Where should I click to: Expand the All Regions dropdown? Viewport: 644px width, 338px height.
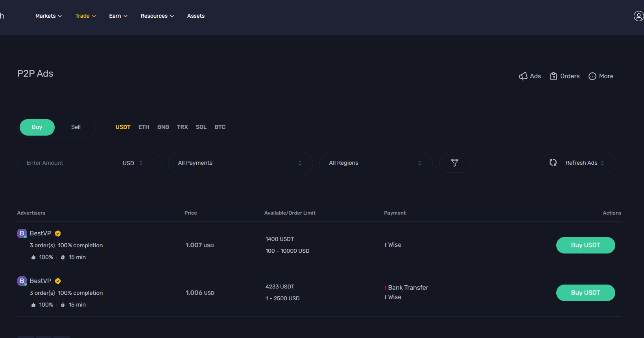[376, 163]
